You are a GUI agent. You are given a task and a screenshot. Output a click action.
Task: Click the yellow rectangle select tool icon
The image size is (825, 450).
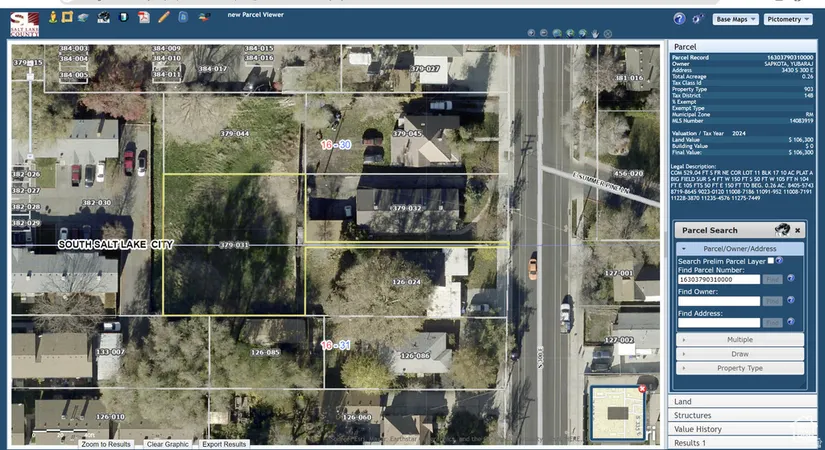click(x=67, y=17)
